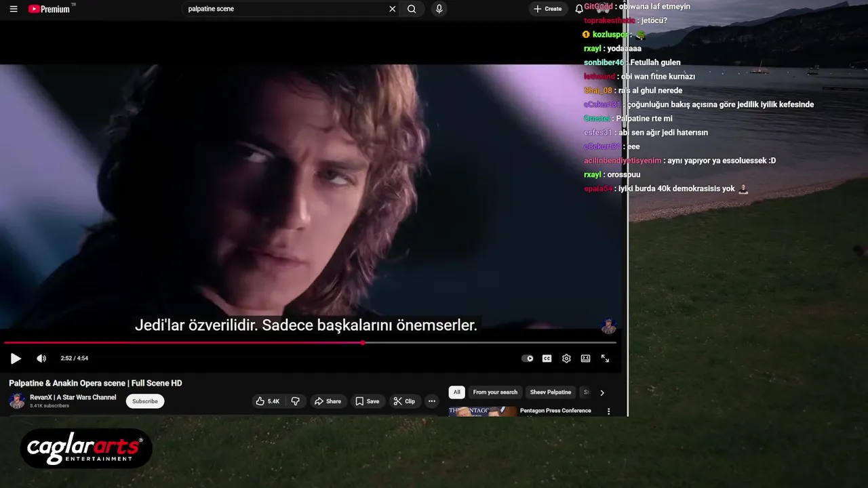The image size is (868, 488).
Task: Open the YouTube hamburger guide menu
Action: [14, 9]
